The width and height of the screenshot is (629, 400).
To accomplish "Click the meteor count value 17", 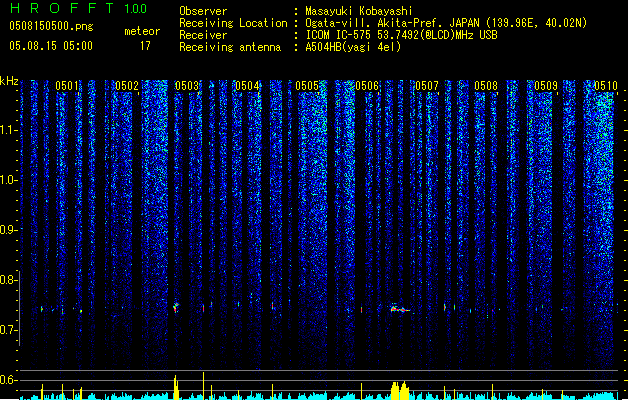I will coord(145,46).
